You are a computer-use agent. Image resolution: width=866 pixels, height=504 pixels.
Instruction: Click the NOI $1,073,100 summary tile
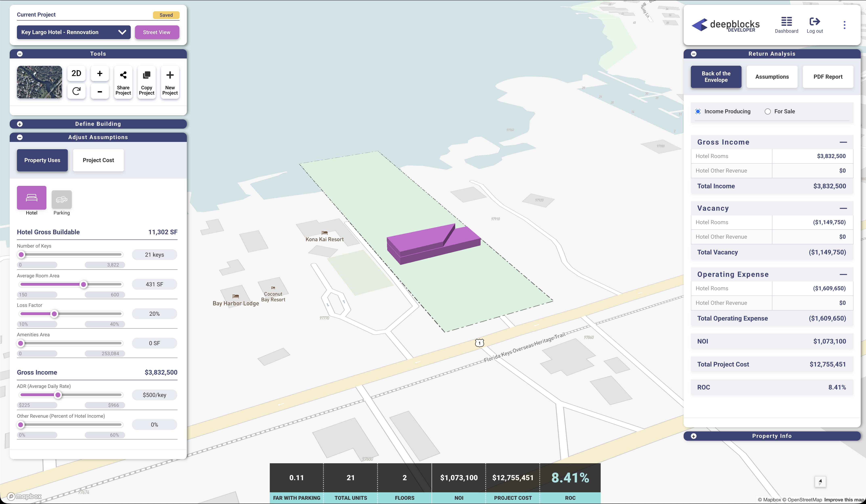point(459,483)
